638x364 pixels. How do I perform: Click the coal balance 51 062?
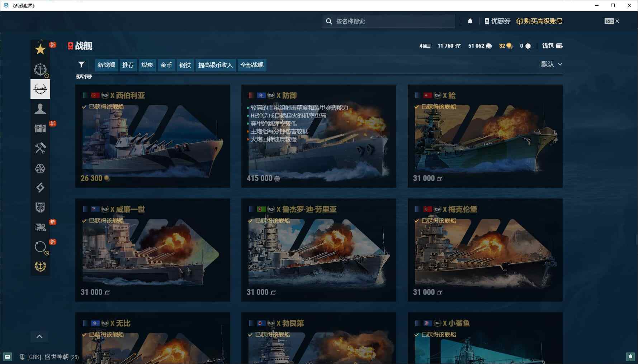pos(480,46)
